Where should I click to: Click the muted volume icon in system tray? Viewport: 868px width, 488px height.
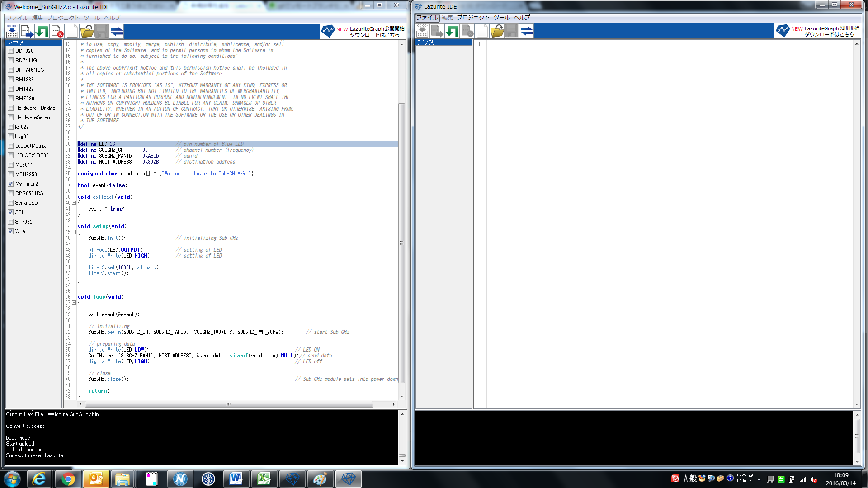tap(813, 479)
